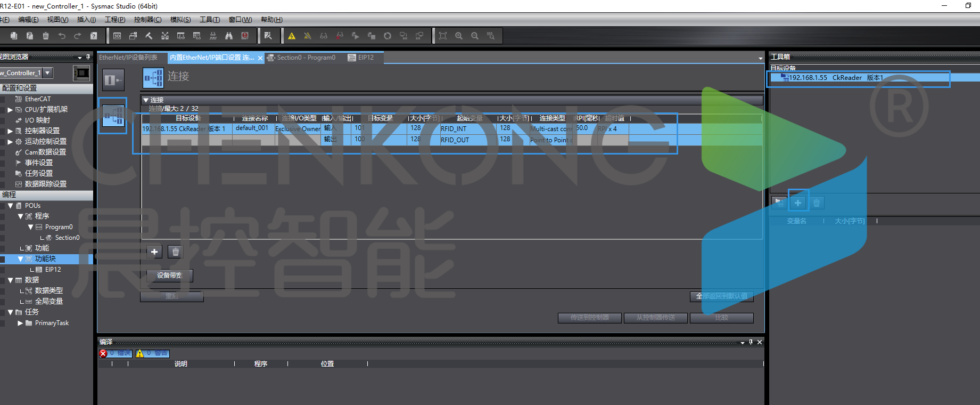
Task: Redo the action via toolbar arrow
Action: click(x=78, y=36)
